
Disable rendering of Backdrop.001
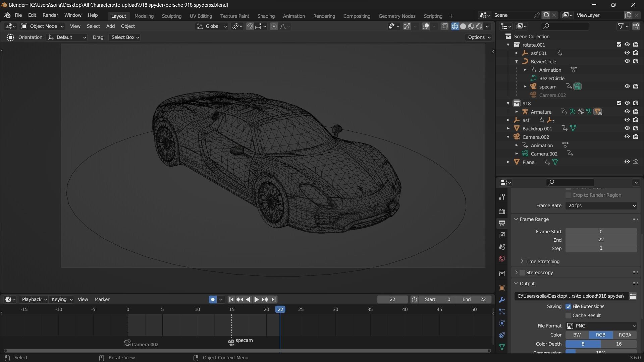[636, 128]
